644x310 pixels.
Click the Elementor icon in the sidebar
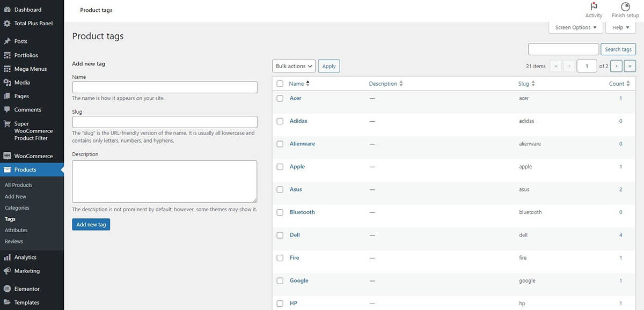point(7,289)
